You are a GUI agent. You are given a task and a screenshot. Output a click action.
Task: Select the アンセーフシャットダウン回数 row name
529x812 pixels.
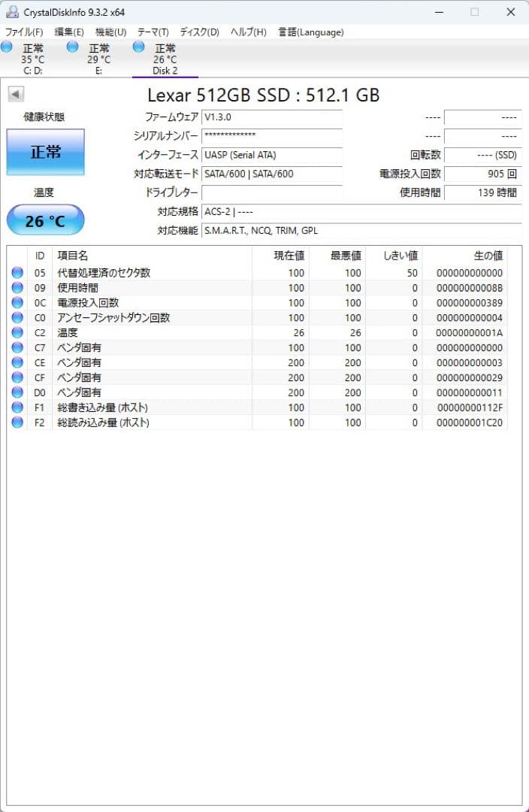point(113,317)
